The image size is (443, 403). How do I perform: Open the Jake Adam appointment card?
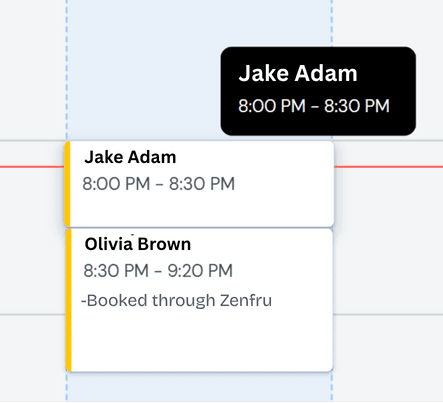[x=199, y=184]
